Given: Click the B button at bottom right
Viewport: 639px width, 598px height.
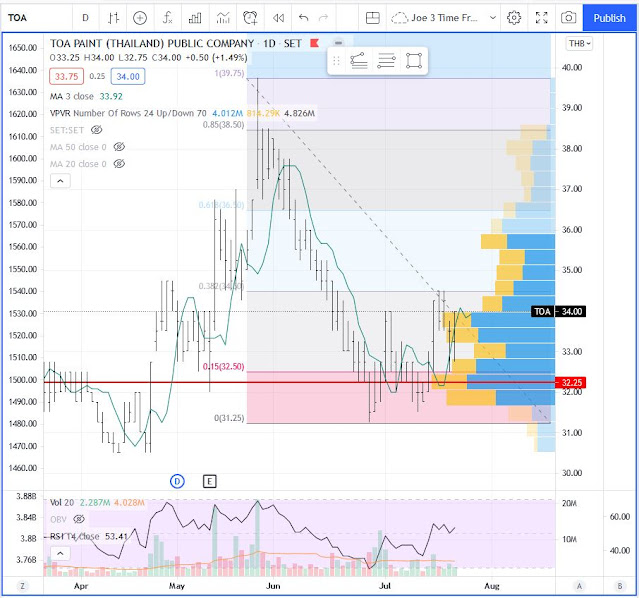Looking at the screenshot, I should coord(620,586).
